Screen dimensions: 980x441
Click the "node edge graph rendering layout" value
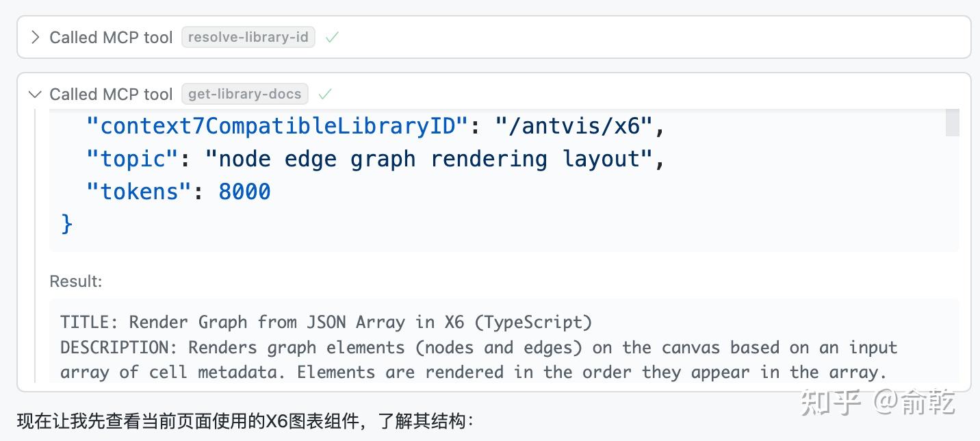(428, 159)
